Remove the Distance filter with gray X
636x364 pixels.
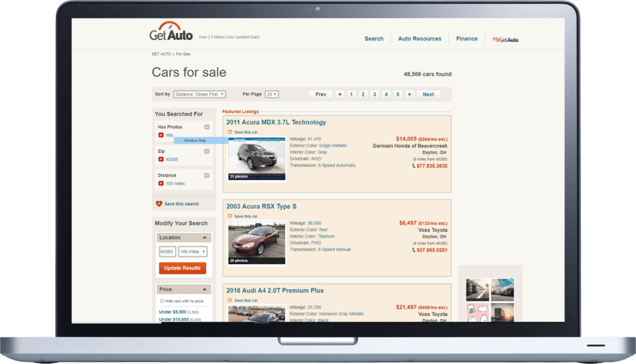point(207,175)
